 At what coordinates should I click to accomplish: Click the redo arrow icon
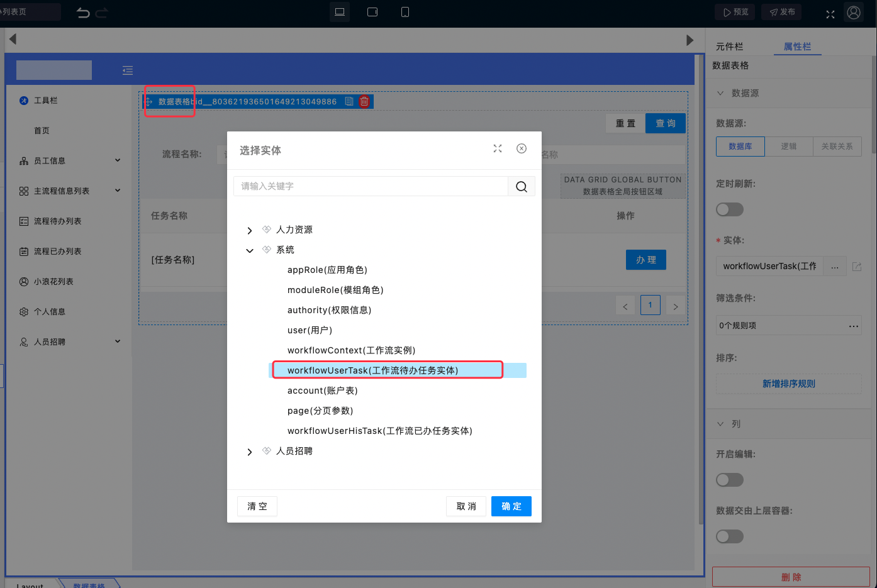(x=102, y=13)
